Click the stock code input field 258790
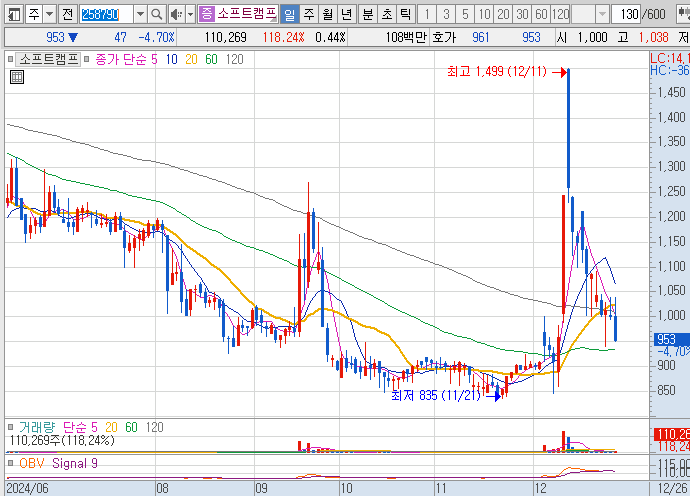 click(x=107, y=15)
